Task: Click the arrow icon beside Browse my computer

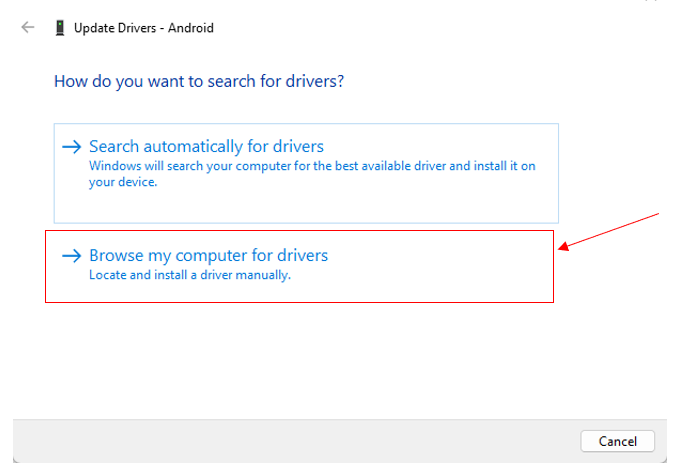Action: click(71, 256)
